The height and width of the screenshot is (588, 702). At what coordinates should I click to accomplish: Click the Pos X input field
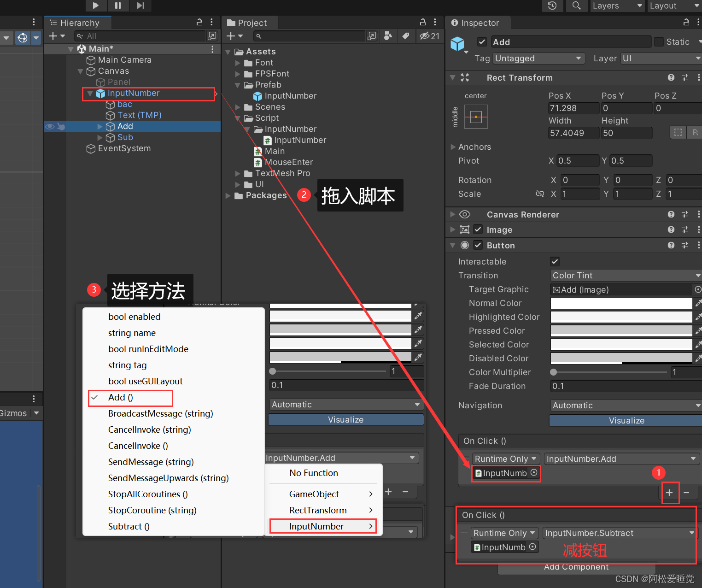(x=573, y=108)
